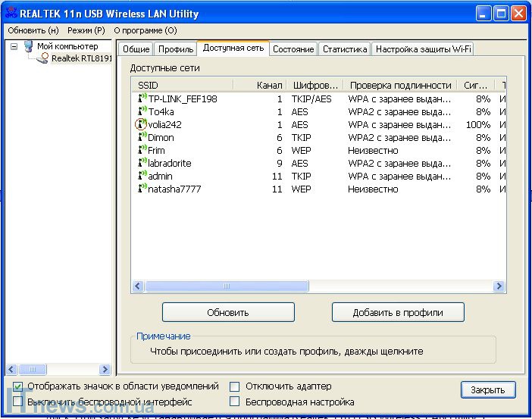The height and width of the screenshot is (419, 532).
Task: Enable the 'Беспроводная настройка' checkbox
Action: pyautogui.click(x=234, y=402)
